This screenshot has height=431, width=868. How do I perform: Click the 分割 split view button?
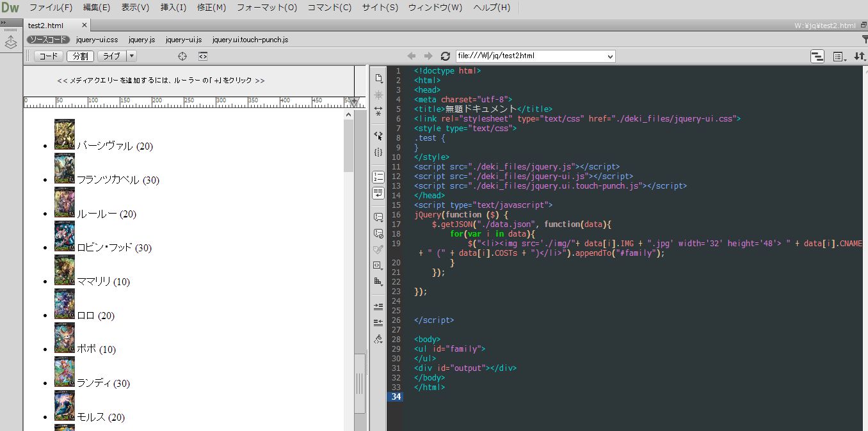[x=81, y=56]
